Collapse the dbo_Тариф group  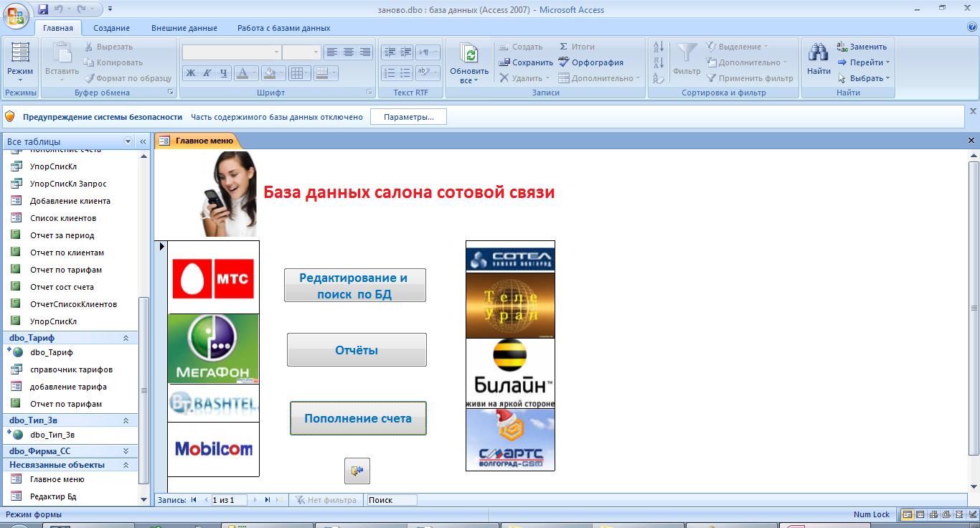[126, 338]
